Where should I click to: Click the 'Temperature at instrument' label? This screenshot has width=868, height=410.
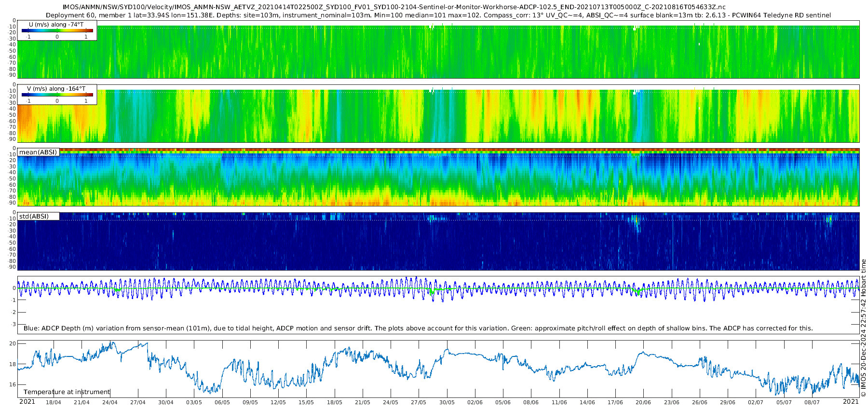[67, 392]
